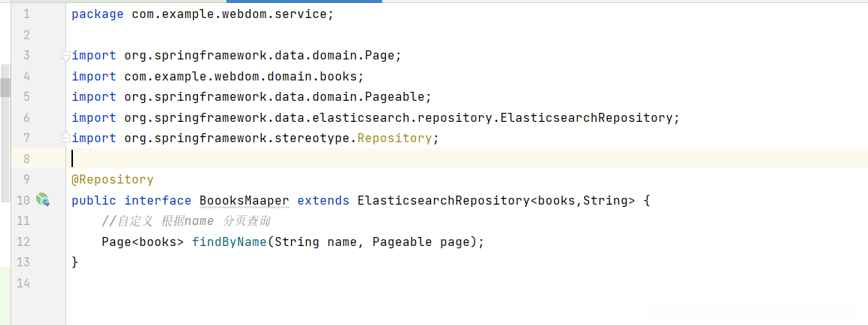This screenshot has width=868, height=325.
Task: Click the fold end marker at line 7
Action: pyautogui.click(x=66, y=138)
